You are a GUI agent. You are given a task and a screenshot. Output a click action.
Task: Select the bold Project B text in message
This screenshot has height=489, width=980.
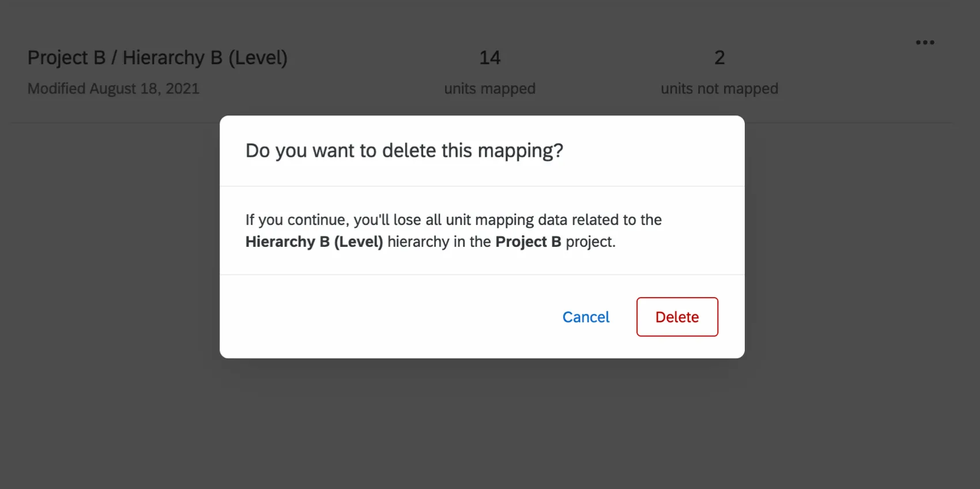pyautogui.click(x=527, y=242)
